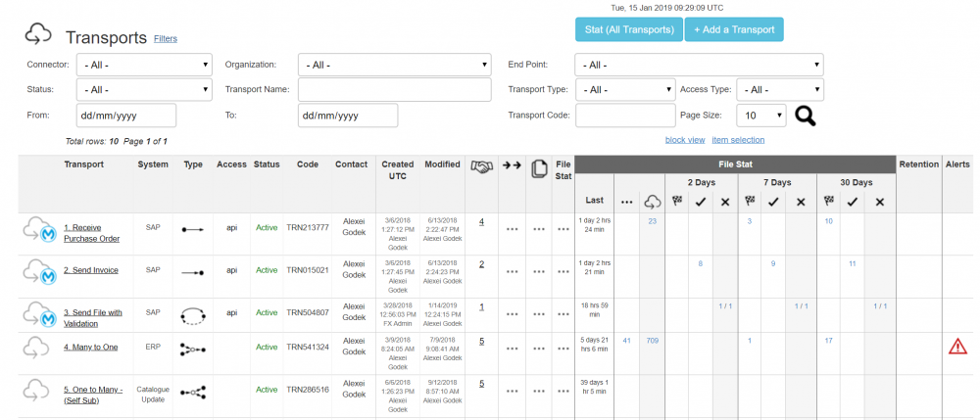Click the Transports cloud logo beside title
980x420 pixels.
pyautogui.click(x=38, y=36)
